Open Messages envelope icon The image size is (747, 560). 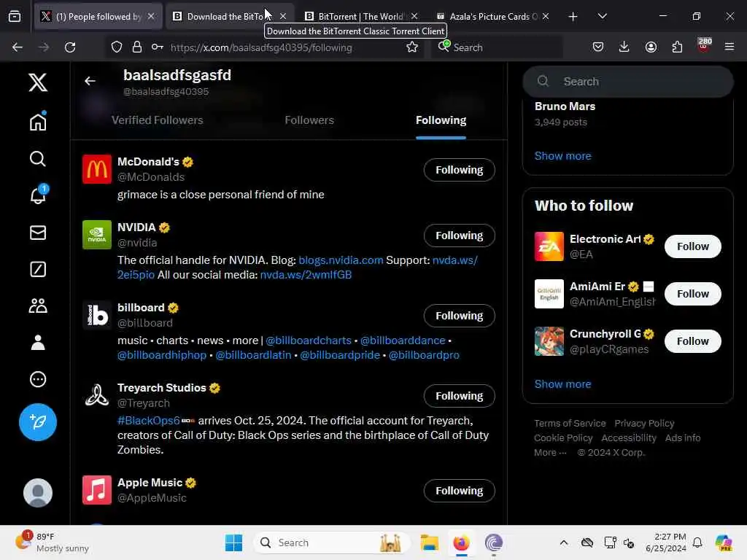(x=38, y=233)
